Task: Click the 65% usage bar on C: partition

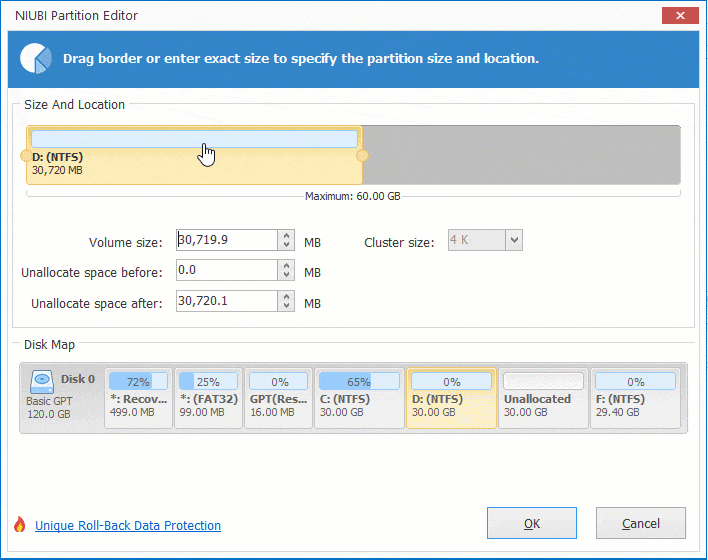Action: click(359, 382)
